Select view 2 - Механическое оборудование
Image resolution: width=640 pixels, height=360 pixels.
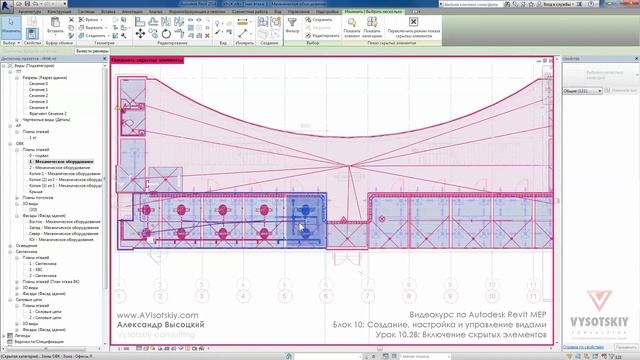[x=60, y=168]
